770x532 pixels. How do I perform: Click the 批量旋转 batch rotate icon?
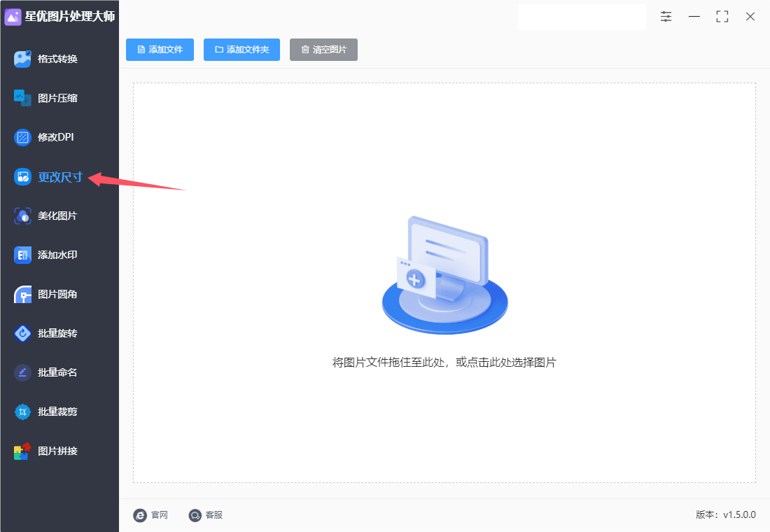pos(23,333)
